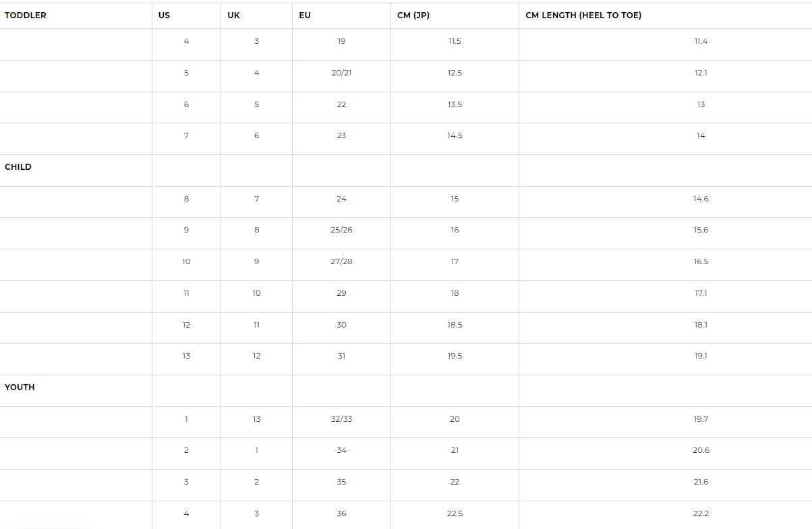Click the UK column header
This screenshot has width=812, height=529.
pos(233,15)
